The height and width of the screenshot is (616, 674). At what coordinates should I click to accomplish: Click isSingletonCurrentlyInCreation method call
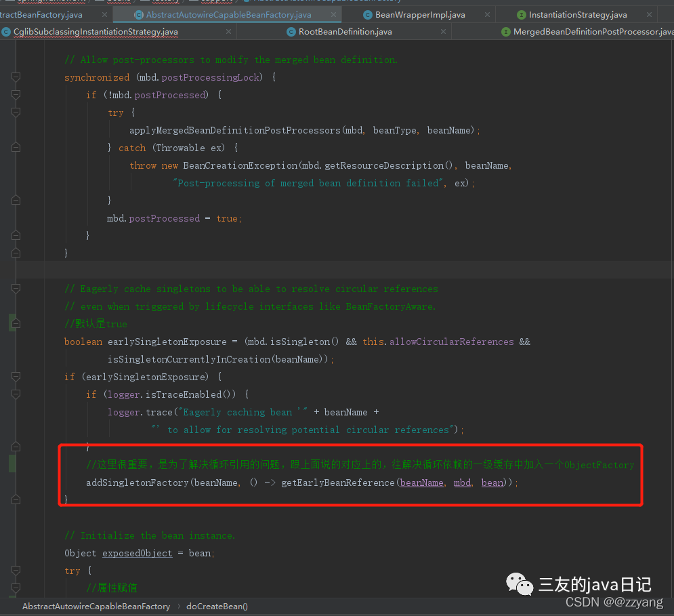[x=189, y=359]
